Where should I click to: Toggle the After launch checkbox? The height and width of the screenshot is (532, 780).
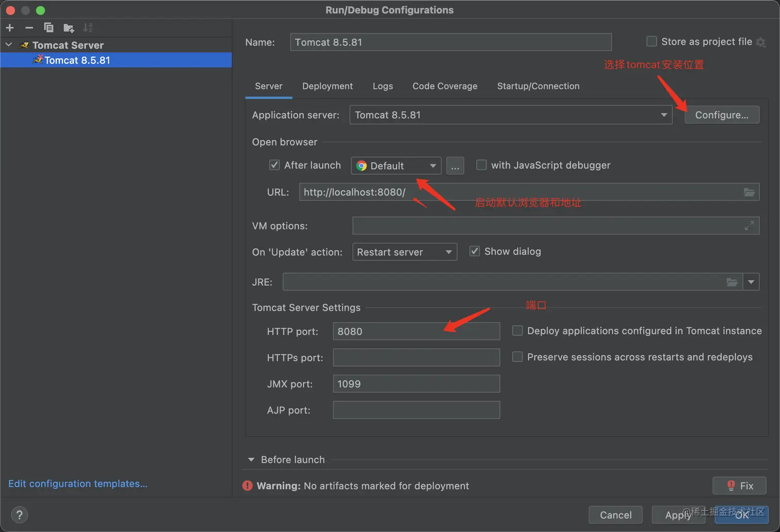coord(274,165)
